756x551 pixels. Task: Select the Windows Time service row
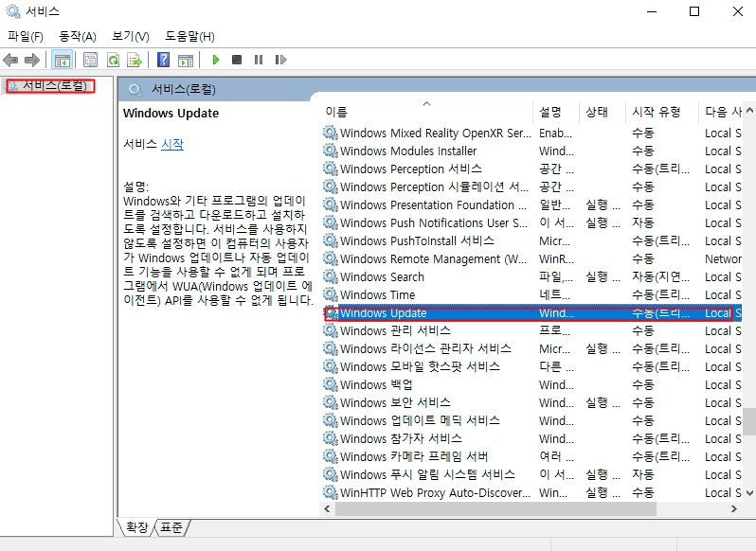(531, 294)
